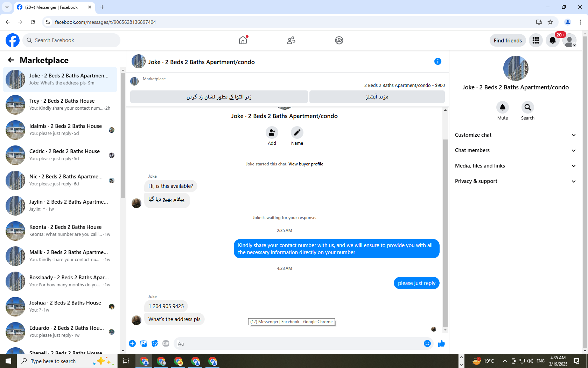Expand Privacy & support section

coord(516,181)
